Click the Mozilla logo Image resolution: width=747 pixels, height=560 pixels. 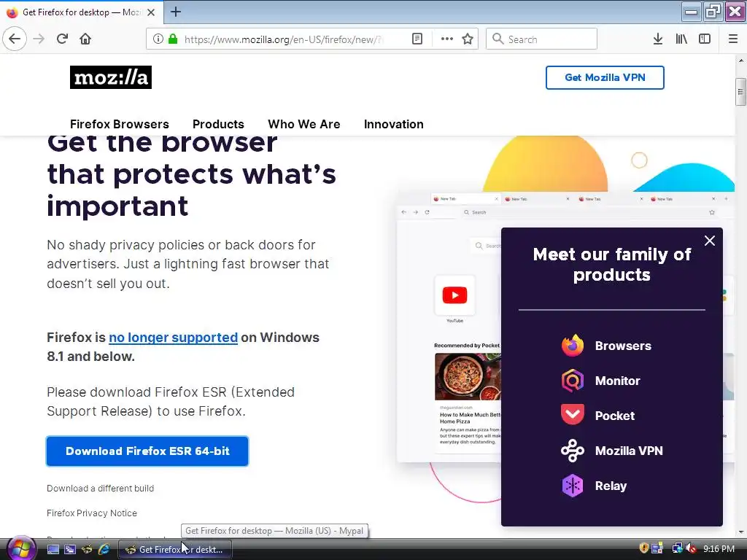point(111,77)
